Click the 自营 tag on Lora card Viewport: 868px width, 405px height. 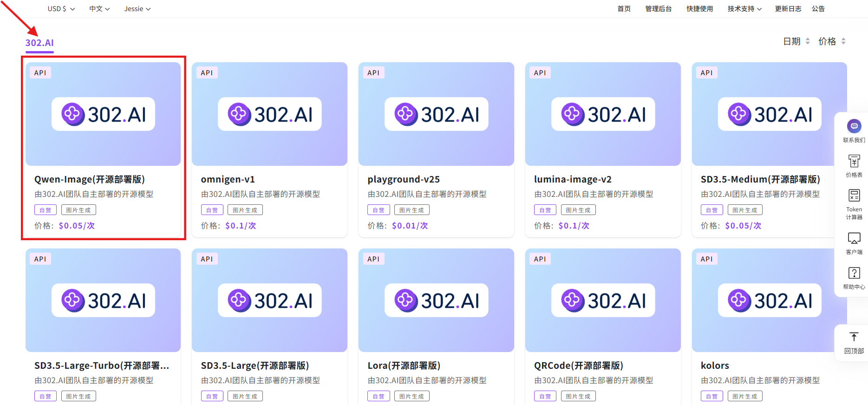tap(379, 396)
